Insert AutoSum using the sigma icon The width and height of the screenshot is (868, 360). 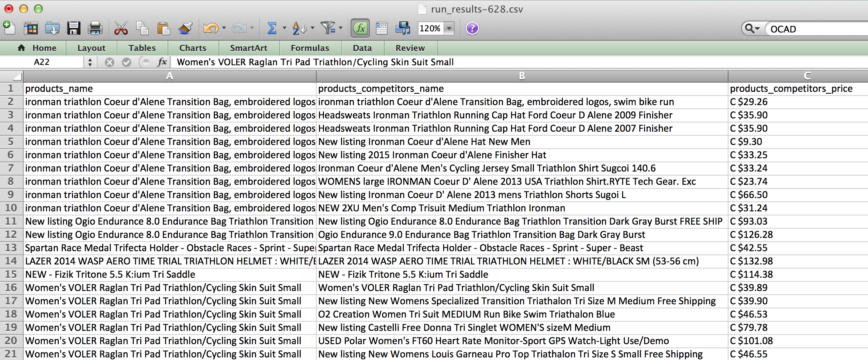pyautogui.click(x=272, y=28)
